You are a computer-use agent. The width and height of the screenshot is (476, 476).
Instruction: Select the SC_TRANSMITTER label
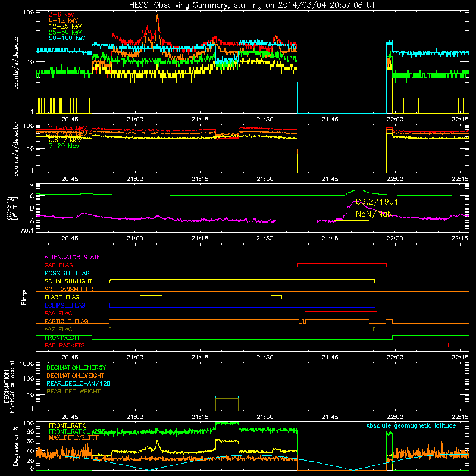[x=69, y=289]
